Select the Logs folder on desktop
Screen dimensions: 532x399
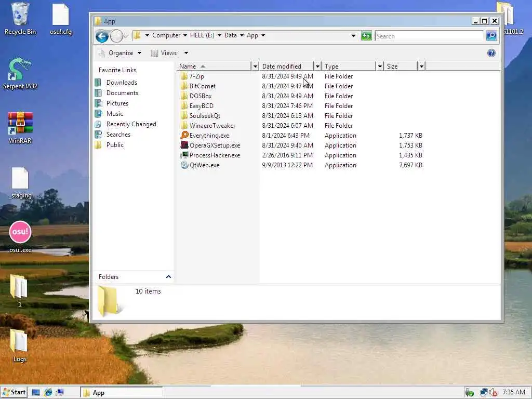tap(19, 345)
